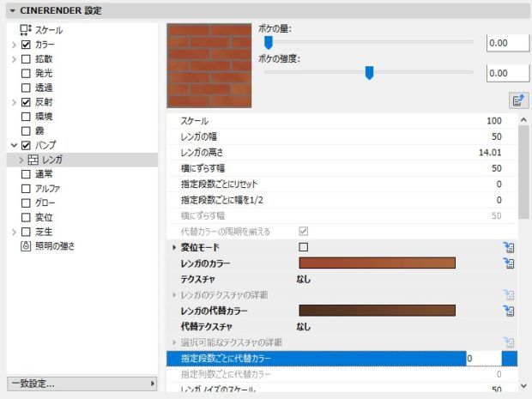The image size is (532, 399).
Task: Click the レンガの代替カラー row link icon
Action: click(509, 311)
